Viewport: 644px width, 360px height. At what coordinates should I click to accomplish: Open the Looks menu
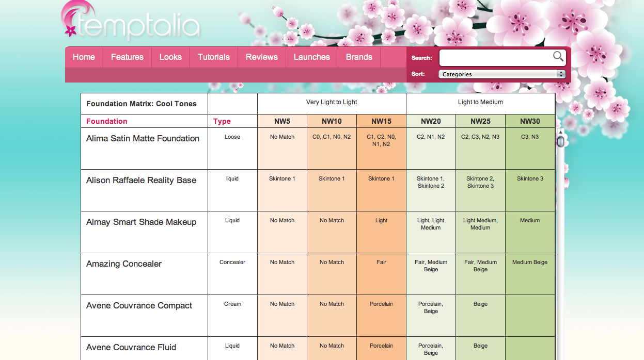(170, 57)
